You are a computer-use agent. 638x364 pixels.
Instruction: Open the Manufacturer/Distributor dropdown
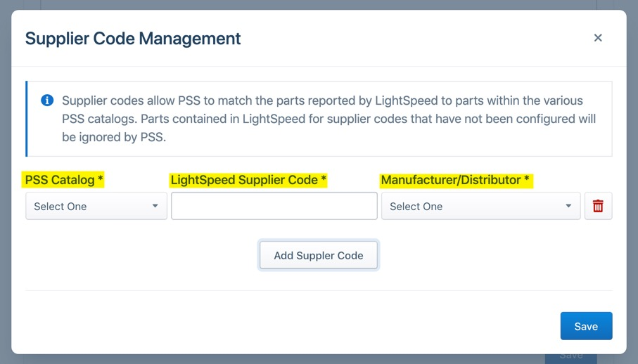pos(480,206)
